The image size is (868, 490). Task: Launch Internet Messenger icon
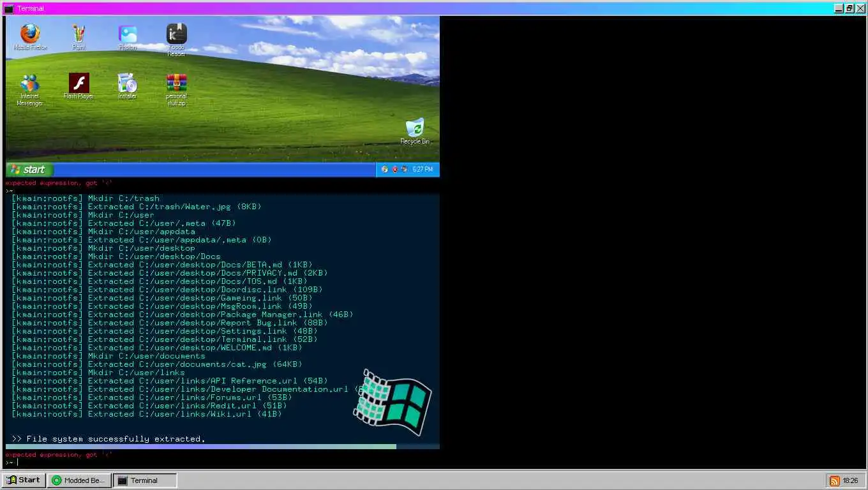(x=30, y=89)
